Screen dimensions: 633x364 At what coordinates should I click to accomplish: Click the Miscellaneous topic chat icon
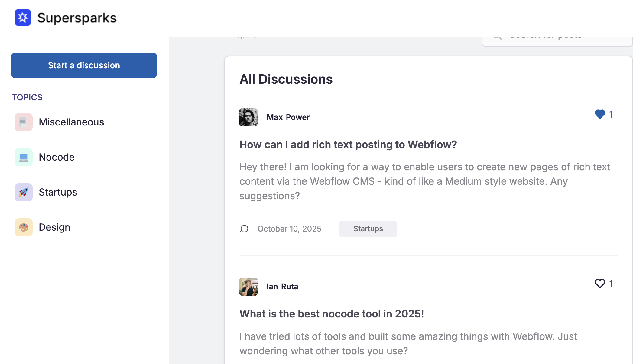23,122
